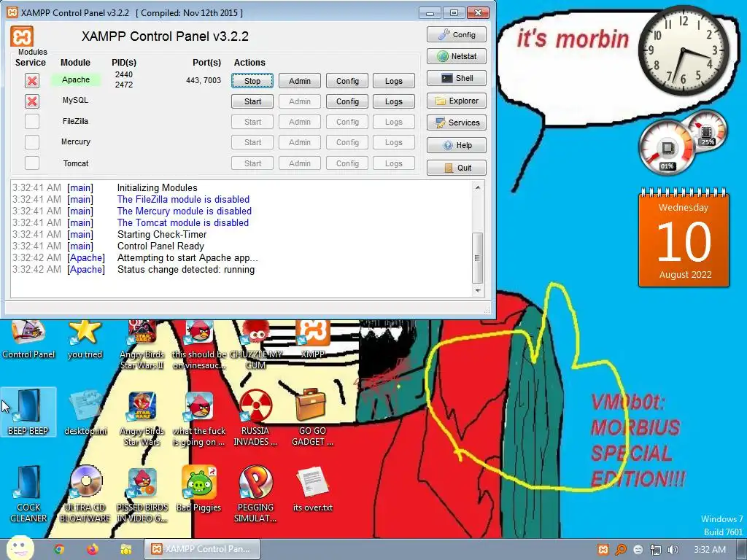747x560 pixels.
Task: Quit the XAMPP Control Panel
Action: point(457,168)
